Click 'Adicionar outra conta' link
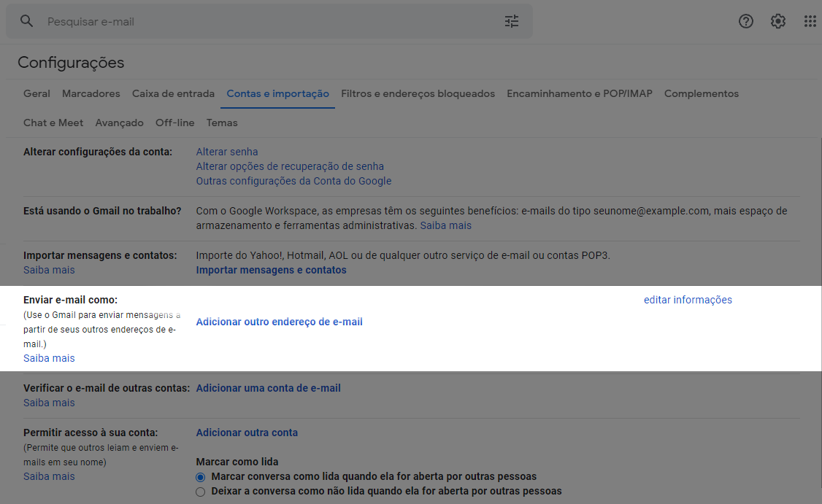This screenshot has width=822, height=504. (247, 433)
